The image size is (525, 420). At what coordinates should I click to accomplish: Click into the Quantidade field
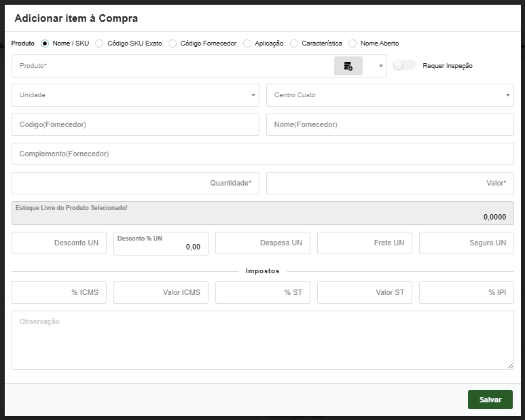[x=135, y=183]
